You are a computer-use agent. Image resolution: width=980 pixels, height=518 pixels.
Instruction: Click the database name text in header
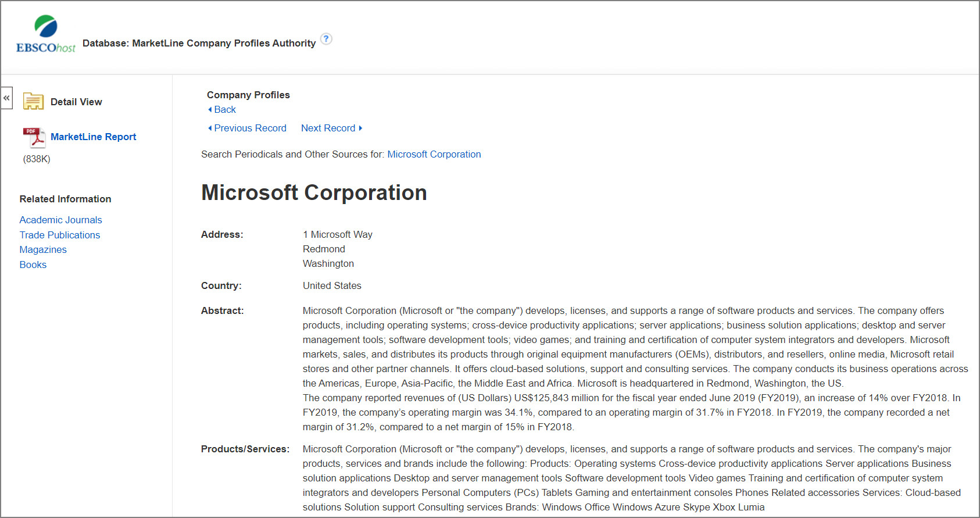[x=199, y=43]
